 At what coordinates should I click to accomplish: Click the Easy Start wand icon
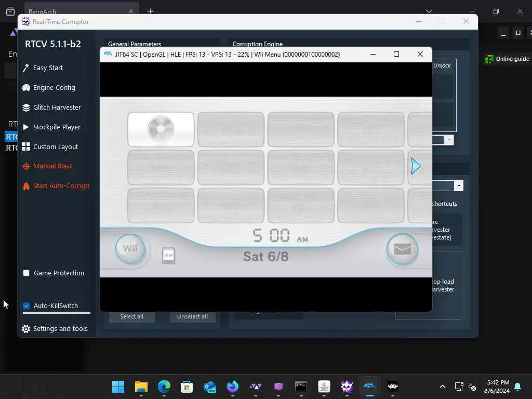[26, 68]
